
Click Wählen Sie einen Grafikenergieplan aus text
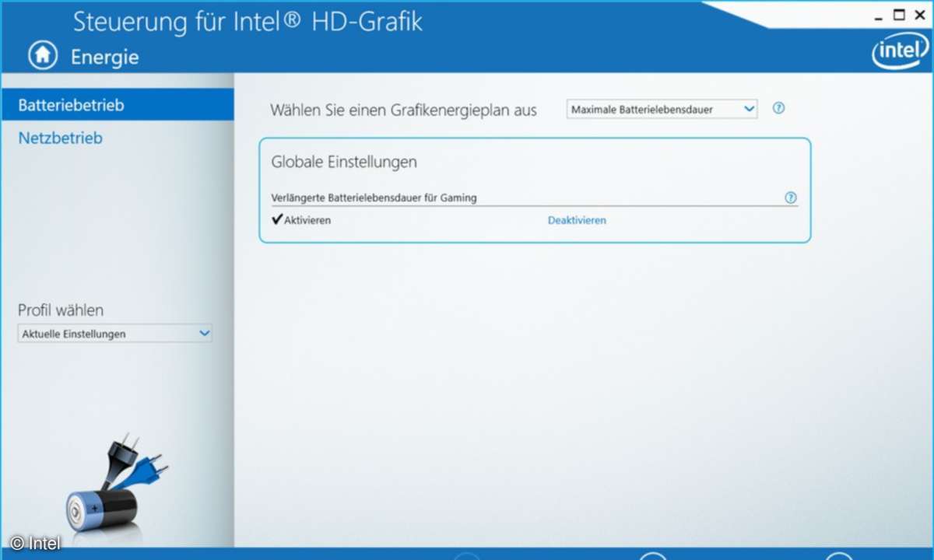(x=403, y=110)
